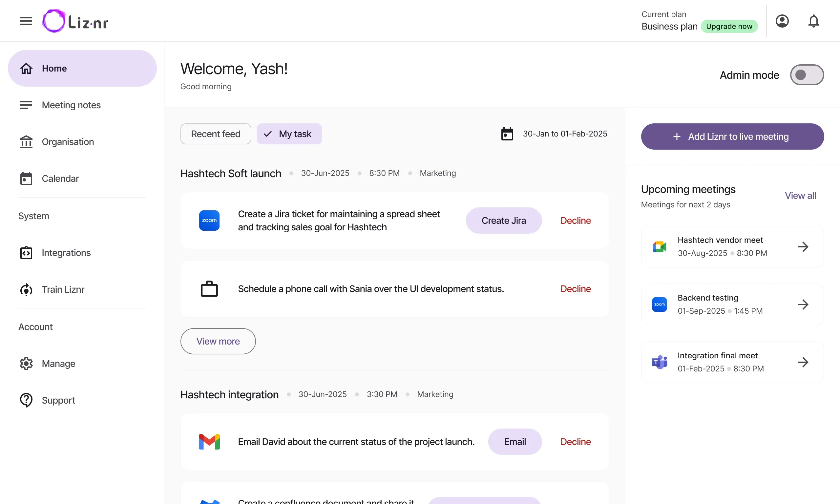Click Marketing tag on Hashtech Soft launch
Screen dimensions: 840x504
[438, 173]
